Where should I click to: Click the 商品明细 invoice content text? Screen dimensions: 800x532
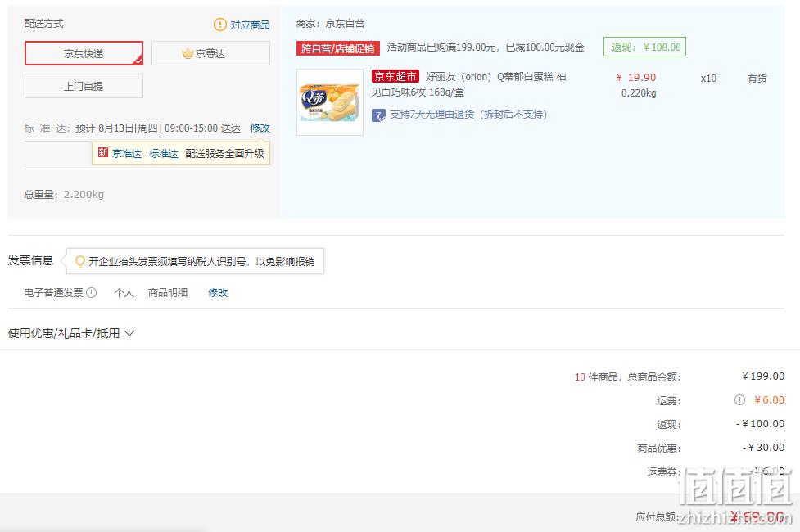[x=168, y=293]
